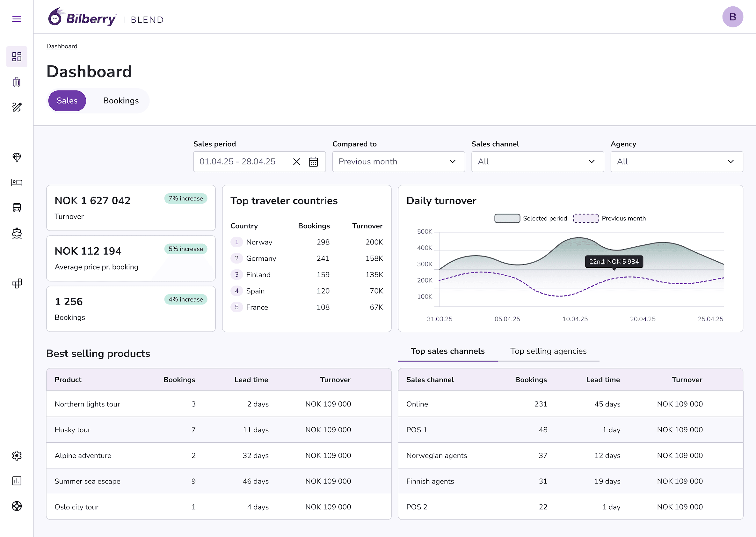The height and width of the screenshot is (537, 756).
Task: Click the Previous month legend swatch
Action: coord(586,218)
